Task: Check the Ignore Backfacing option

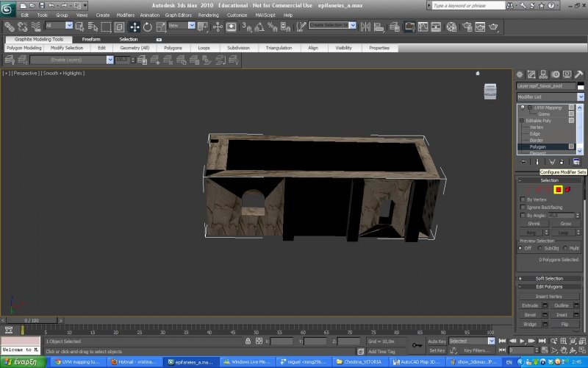Action: point(523,208)
